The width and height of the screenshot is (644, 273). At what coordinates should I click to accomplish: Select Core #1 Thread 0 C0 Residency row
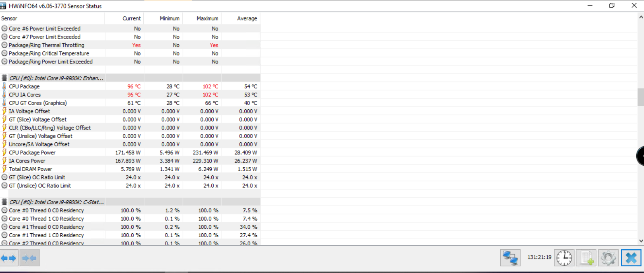click(130, 227)
